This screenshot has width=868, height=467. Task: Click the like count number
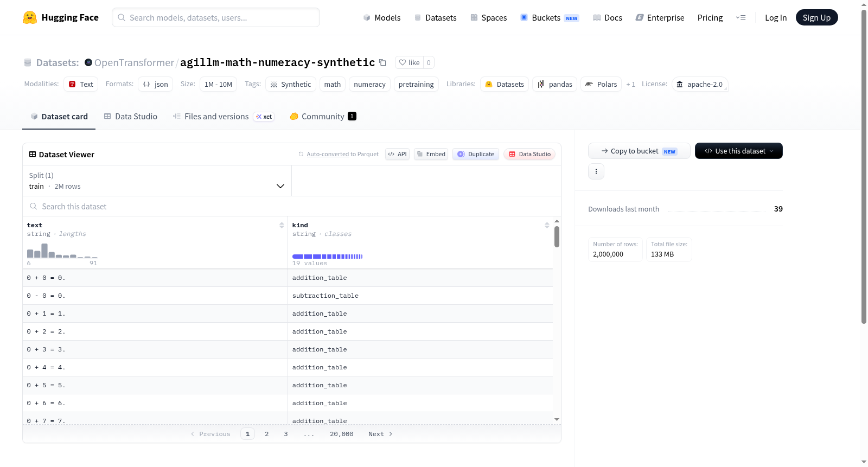click(429, 62)
